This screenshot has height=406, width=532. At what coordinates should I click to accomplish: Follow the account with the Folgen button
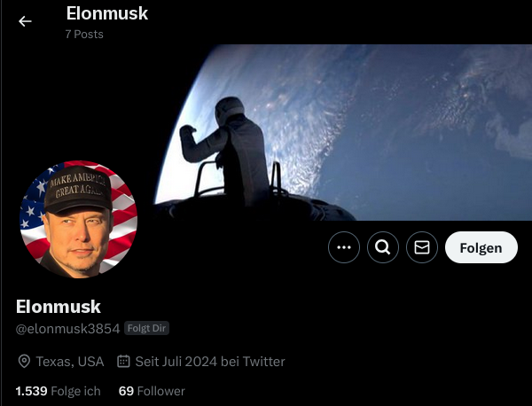[481, 247]
